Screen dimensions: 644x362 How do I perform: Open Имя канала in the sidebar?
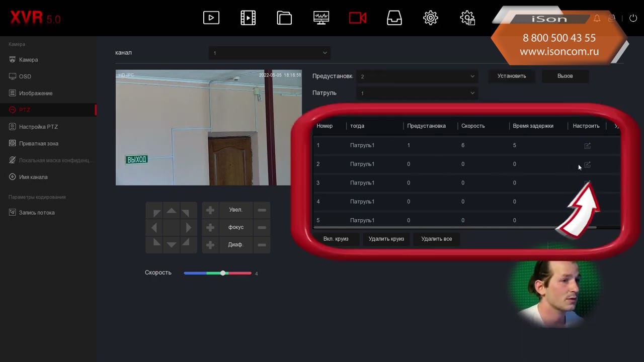tap(33, 177)
